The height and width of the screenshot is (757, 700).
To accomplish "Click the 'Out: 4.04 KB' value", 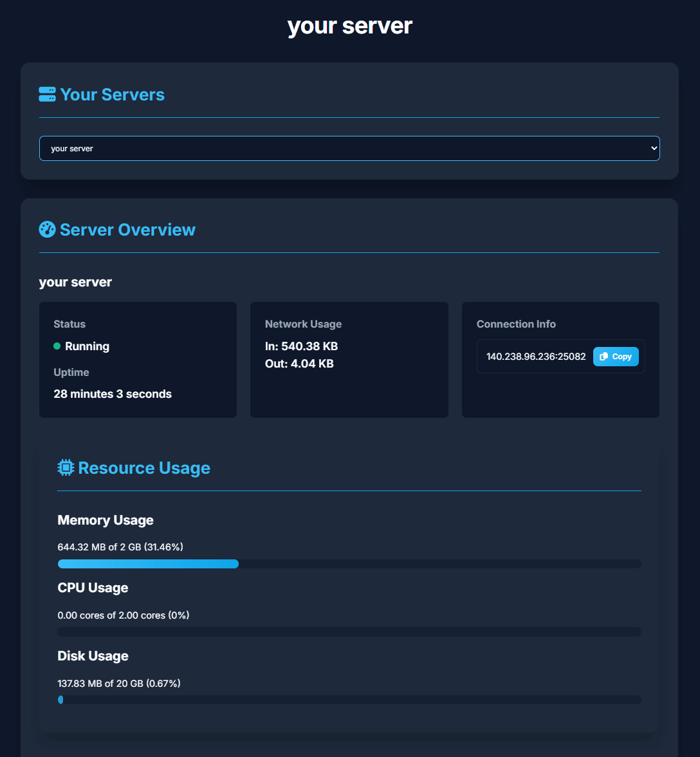I will 299,364.
